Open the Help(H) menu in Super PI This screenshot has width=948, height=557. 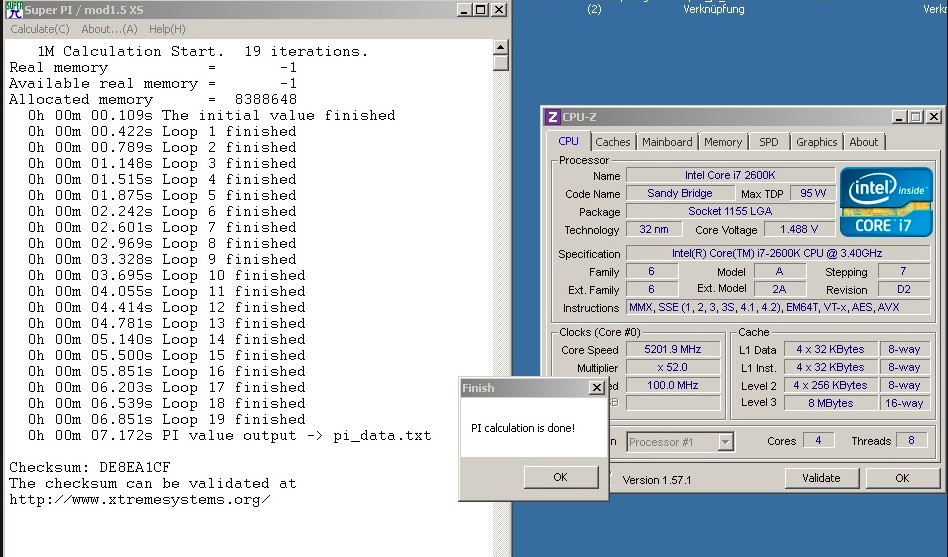click(167, 29)
